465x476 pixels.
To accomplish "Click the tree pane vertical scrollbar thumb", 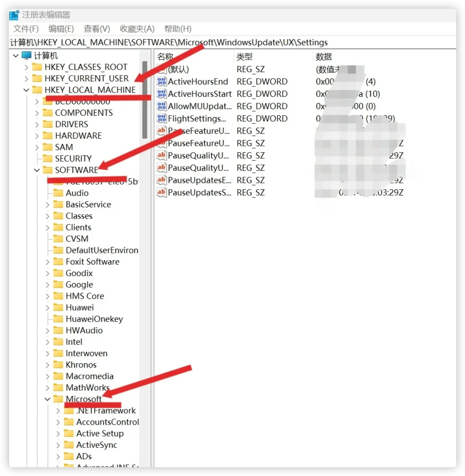I will (145, 100).
